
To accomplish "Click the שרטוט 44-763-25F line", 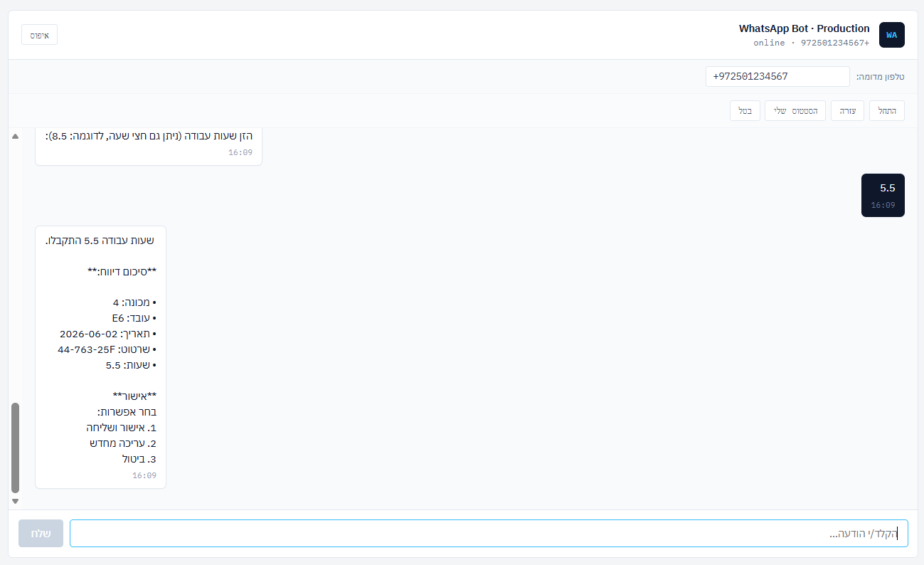I will tap(107, 350).
